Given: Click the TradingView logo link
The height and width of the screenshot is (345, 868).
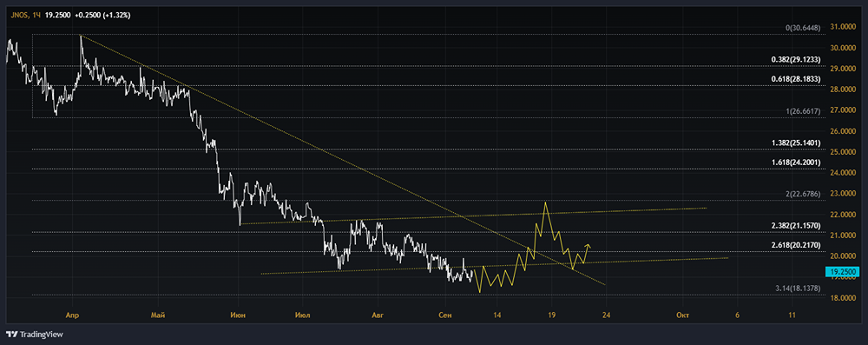Looking at the screenshot, I should tap(35, 334).
